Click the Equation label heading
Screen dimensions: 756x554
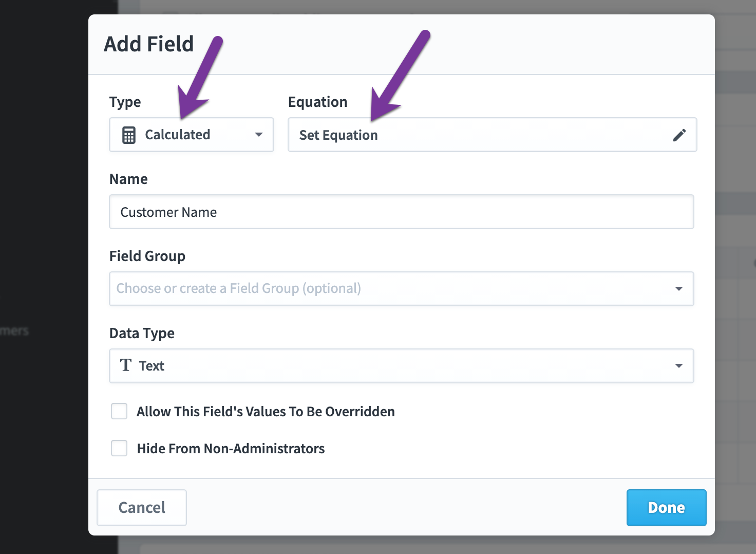pyautogui.click(x=318, y=102)
